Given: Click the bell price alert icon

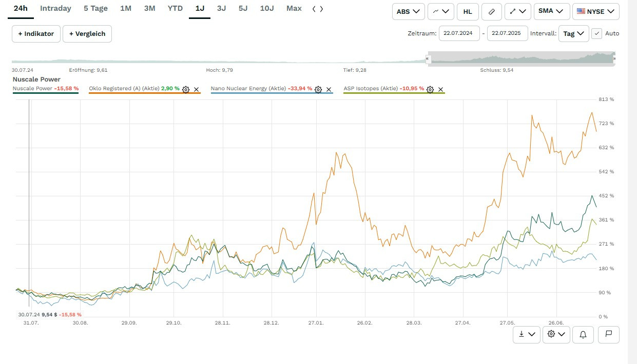Looking at the screenshot, I should pos(583,334).
